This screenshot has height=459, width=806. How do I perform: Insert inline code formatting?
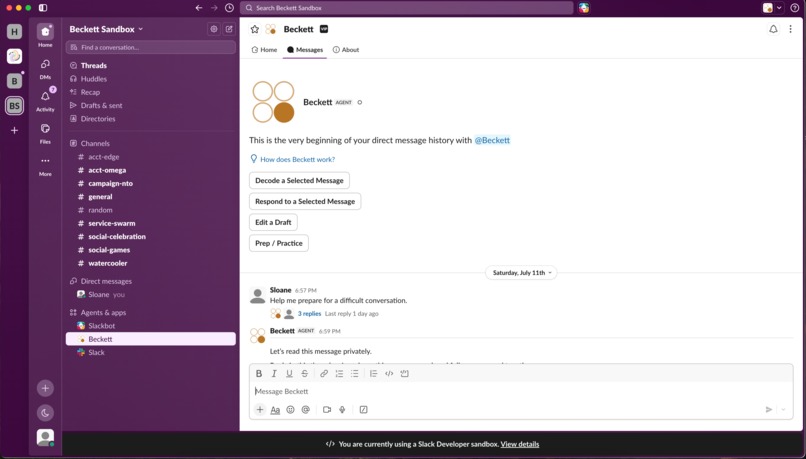(389, 374)
